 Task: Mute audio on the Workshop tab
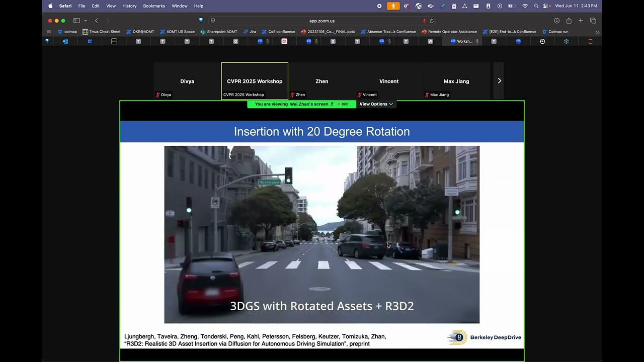tap(477, 41)
